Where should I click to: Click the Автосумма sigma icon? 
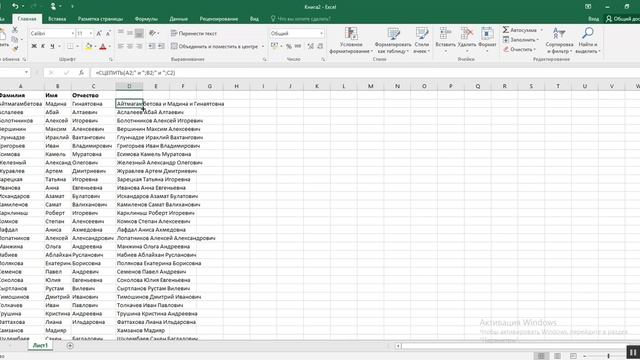506,30
